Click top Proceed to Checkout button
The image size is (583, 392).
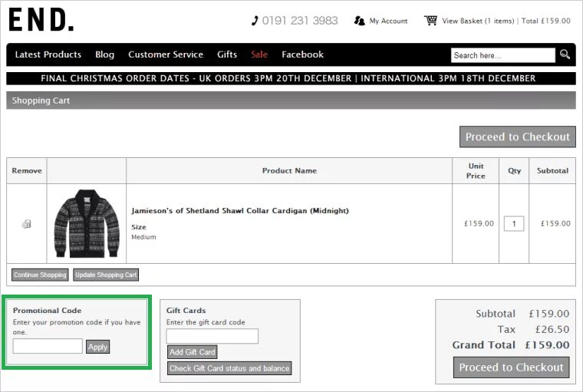[x=518, y=137]
